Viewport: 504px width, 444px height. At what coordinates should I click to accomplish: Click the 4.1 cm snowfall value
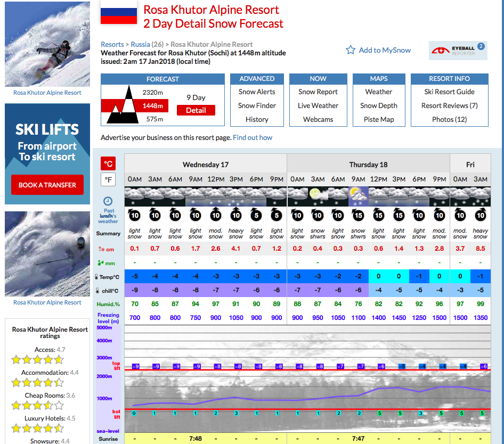click(236, 248)
